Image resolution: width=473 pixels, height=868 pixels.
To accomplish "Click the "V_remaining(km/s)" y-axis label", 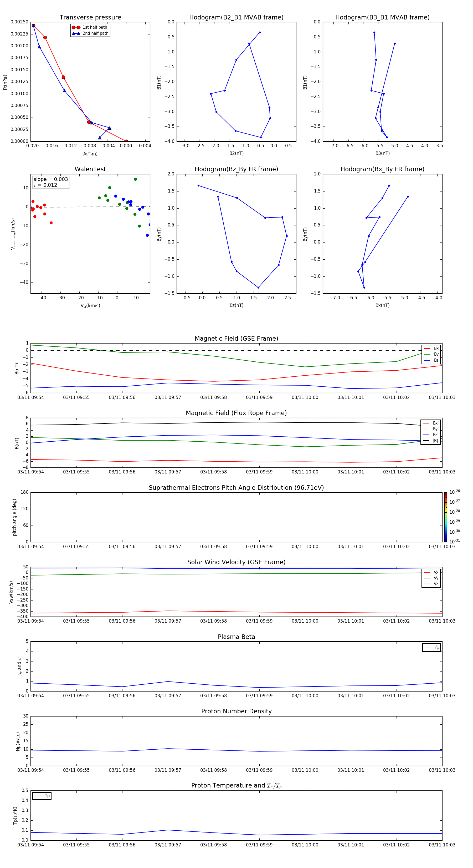I will point(13,234).
